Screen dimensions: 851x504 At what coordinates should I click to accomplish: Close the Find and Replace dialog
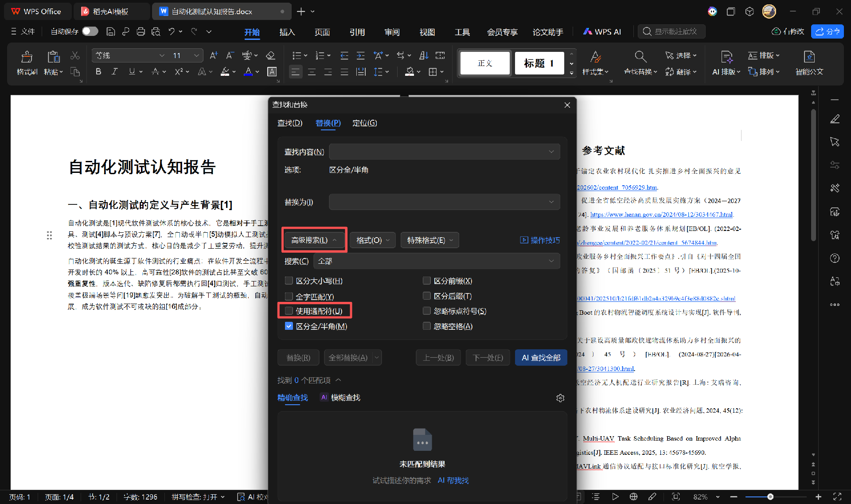point(567,105)
